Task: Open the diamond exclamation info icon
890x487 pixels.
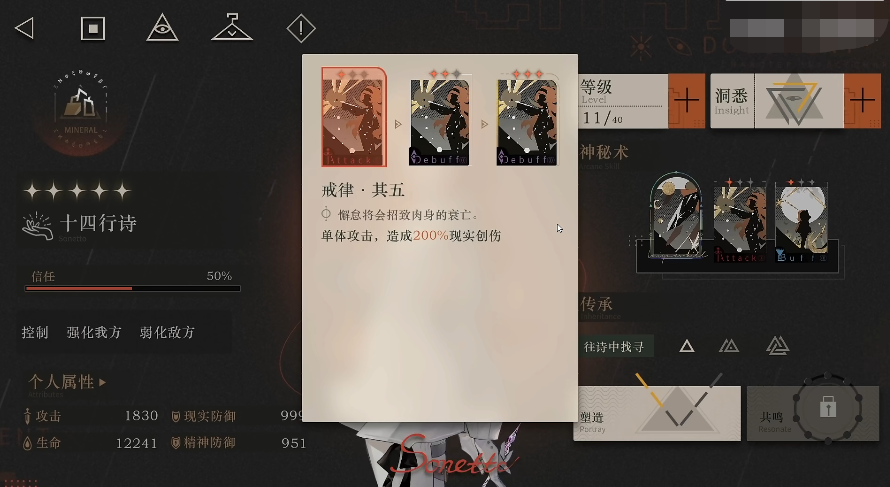Action: coord(301,28)
